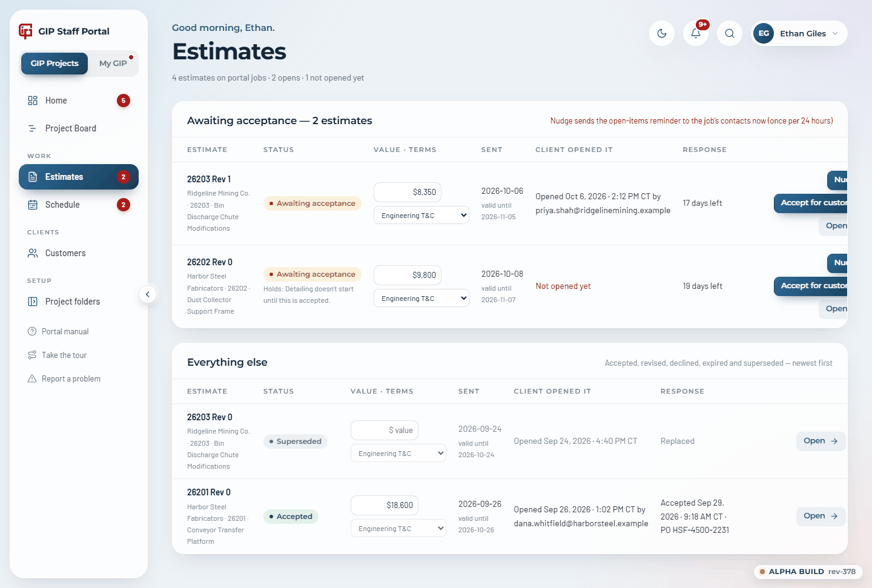Viewport: 872px width, 588px height.
Task: Click the empty $ value field for 26203 Rev 0
Action: tap(385, 430)
